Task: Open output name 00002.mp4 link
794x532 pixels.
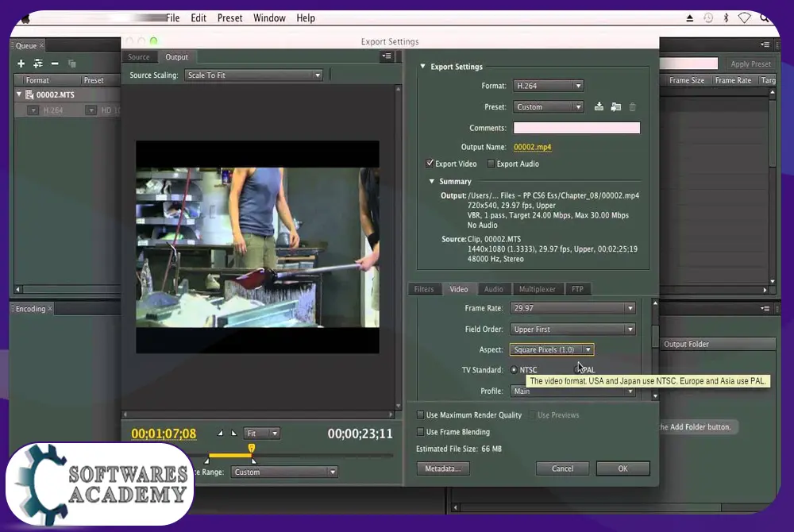Action: click(x=533, y=147)
